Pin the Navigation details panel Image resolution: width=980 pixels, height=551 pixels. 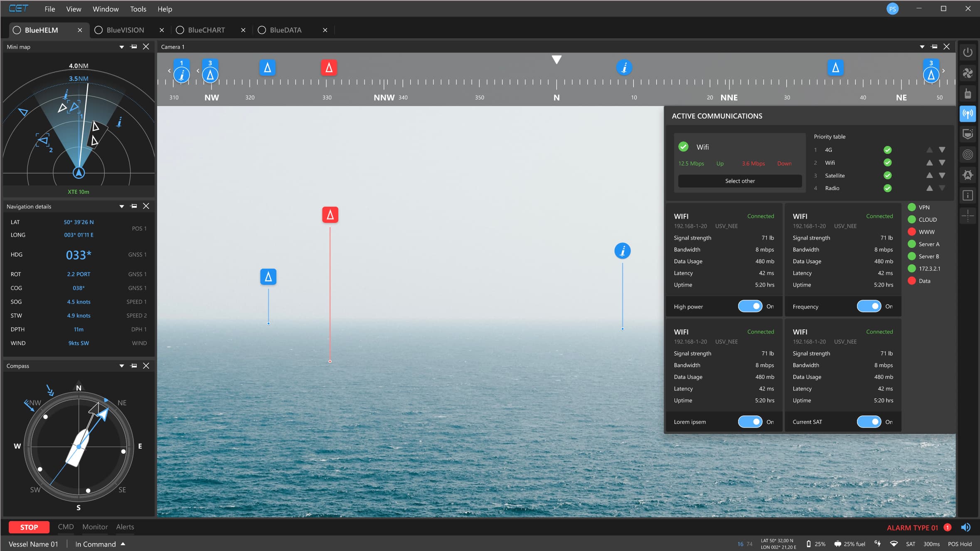[134, 206]
